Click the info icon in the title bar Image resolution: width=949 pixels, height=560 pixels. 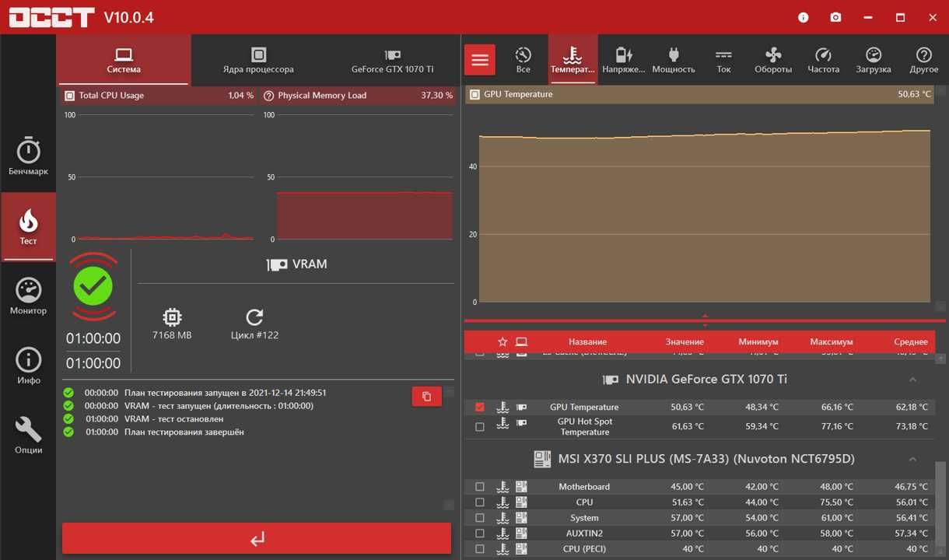[x=804, y=17]
